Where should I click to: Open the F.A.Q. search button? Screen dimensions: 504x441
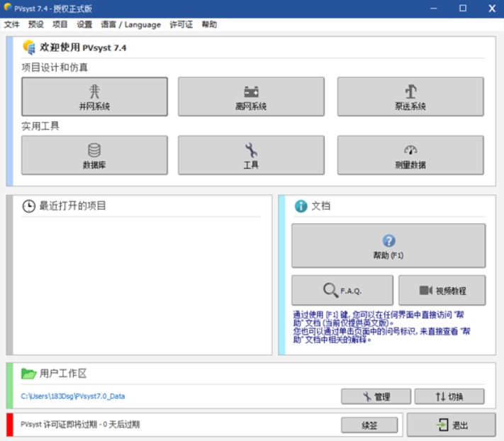342,290
